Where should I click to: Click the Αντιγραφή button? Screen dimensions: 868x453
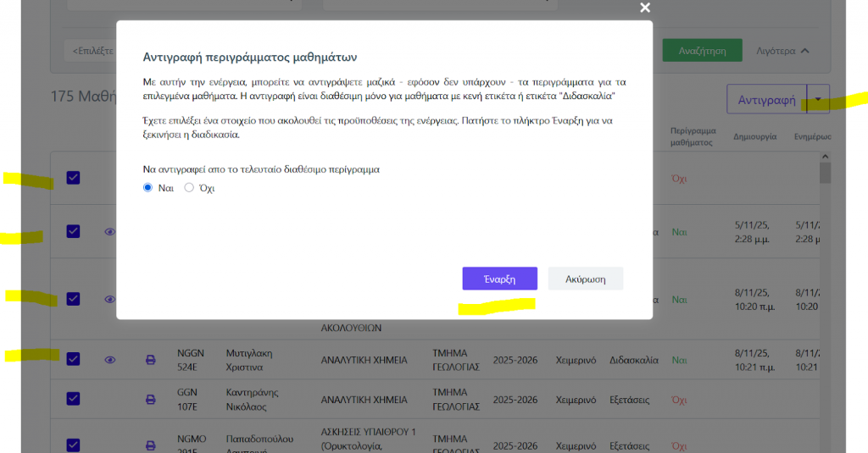766,100
